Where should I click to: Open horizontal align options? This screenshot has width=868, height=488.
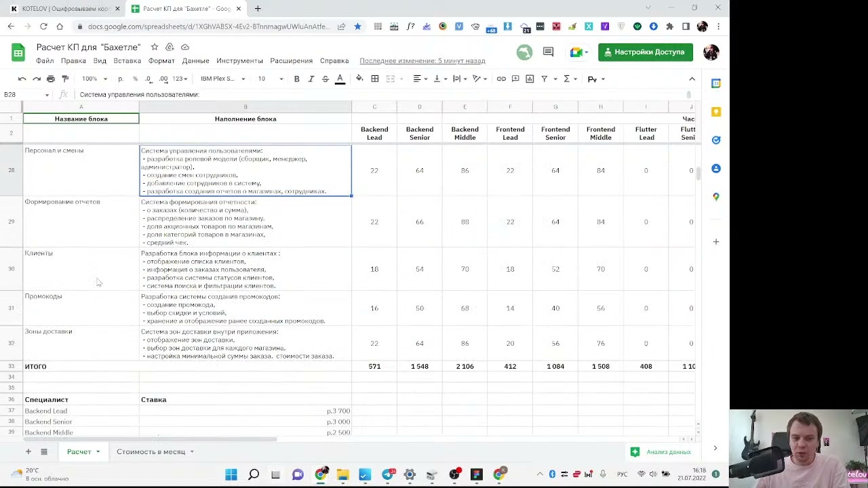coord(420,79)
